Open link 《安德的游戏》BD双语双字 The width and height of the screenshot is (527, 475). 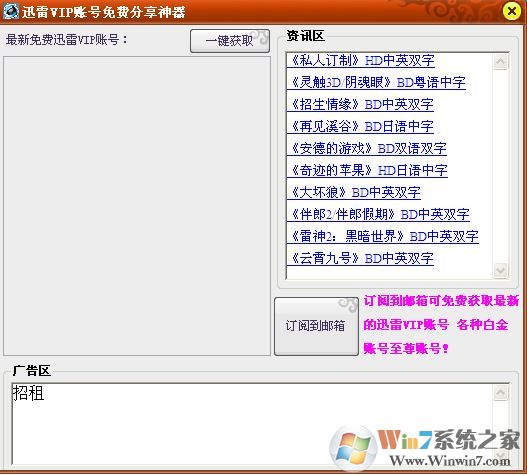coord(367,149)
